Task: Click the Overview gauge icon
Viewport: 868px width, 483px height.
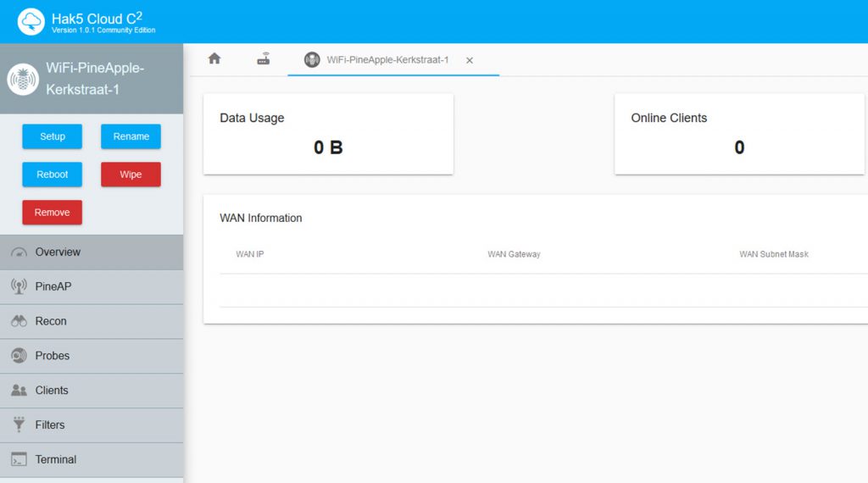Action: tap(19, 253)
